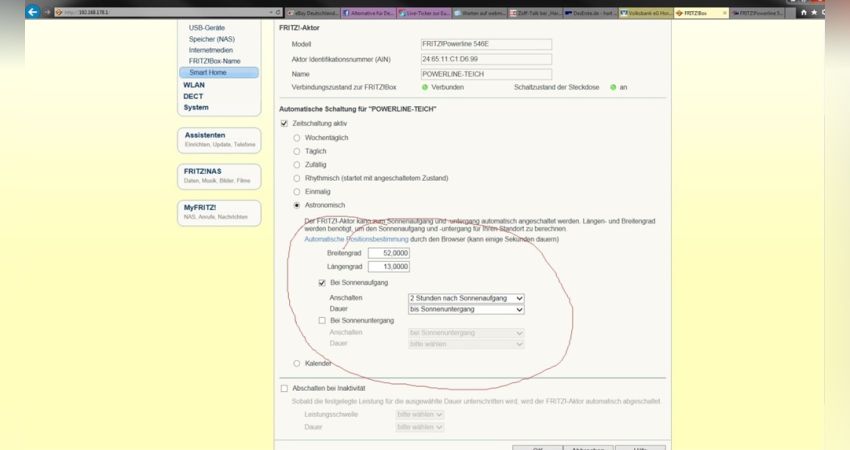Click the 'FRITZ!-Aktor' heading
This screenshot has width=850, height=450.
pos(299,28)
